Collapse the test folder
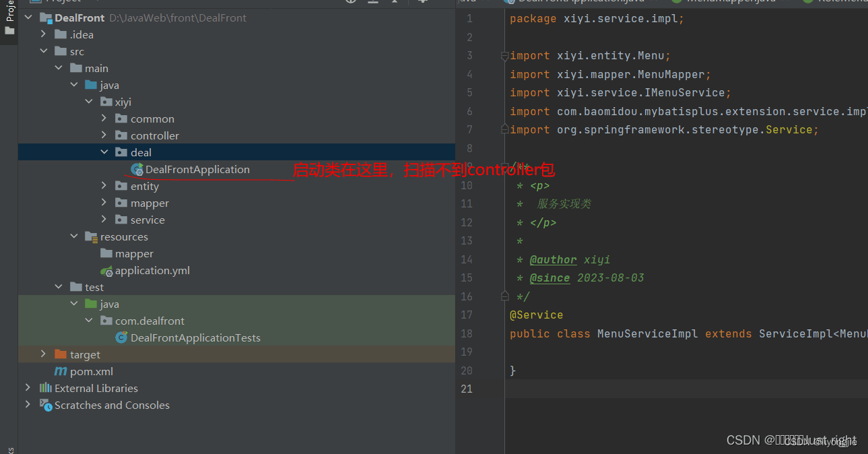This screenshot has height=454, width=868. coord(59,287)
